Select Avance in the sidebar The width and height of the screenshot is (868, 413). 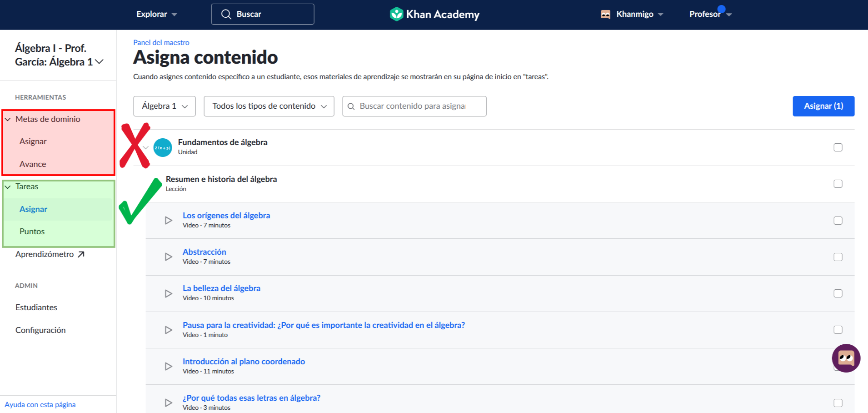coord(33,164)
